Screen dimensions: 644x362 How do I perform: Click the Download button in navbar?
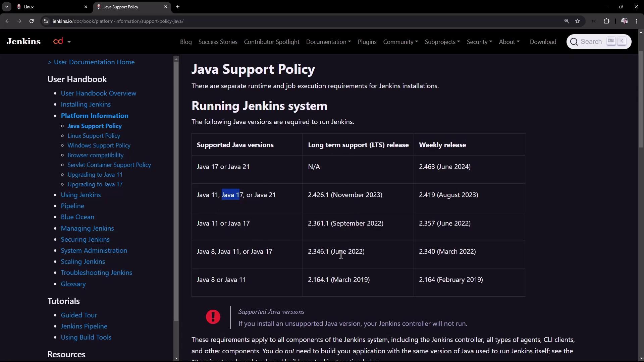(543, 42)
